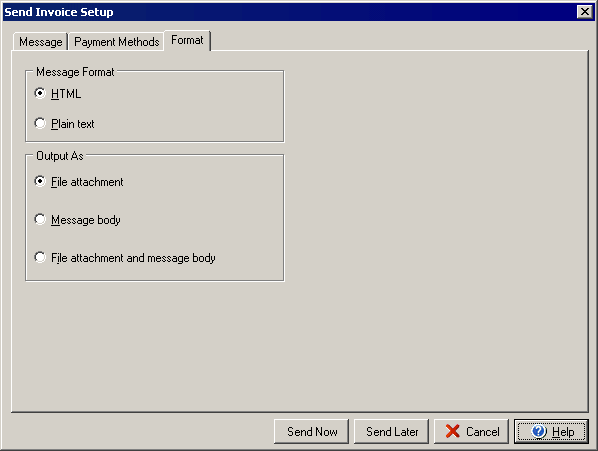Select the HTML message format radio
Viewport: 598px width, 451px height.
(40, 93)
